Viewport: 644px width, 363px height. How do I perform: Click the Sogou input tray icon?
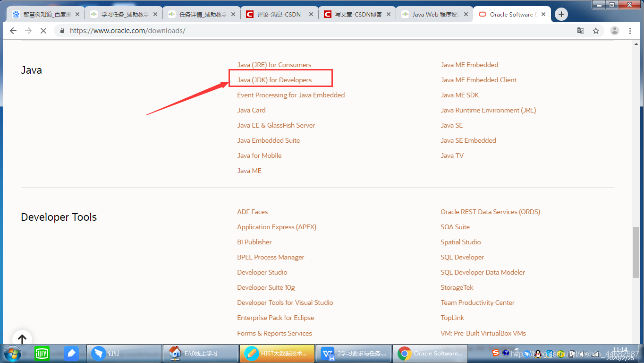click(495, 353)
